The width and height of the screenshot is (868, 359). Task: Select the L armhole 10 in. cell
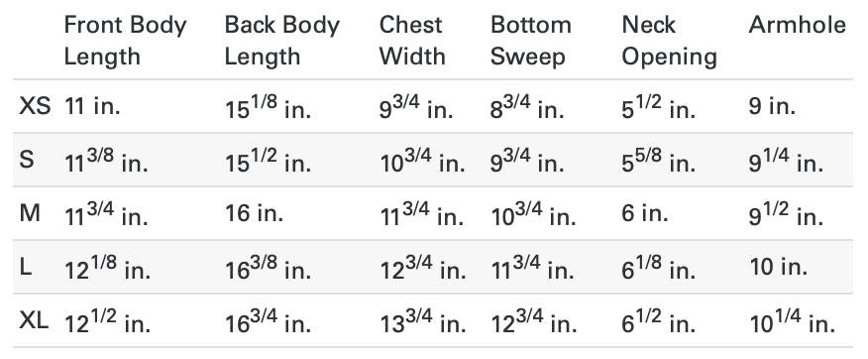click(778, 267)
